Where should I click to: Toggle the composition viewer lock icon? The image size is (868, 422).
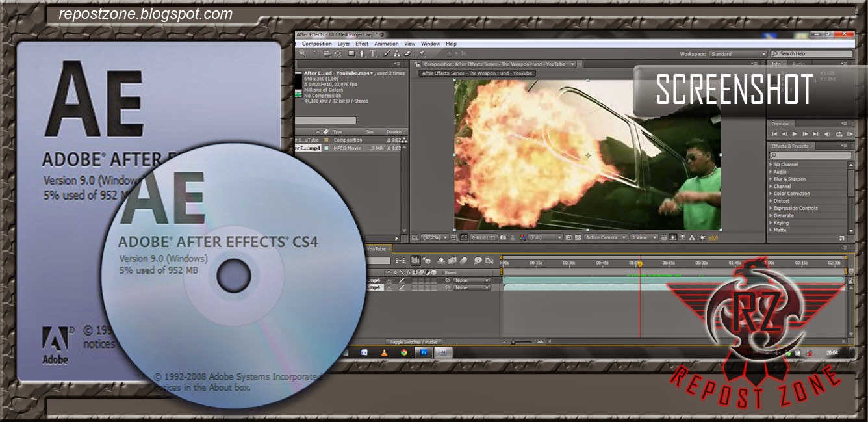[x=417, y=64]
